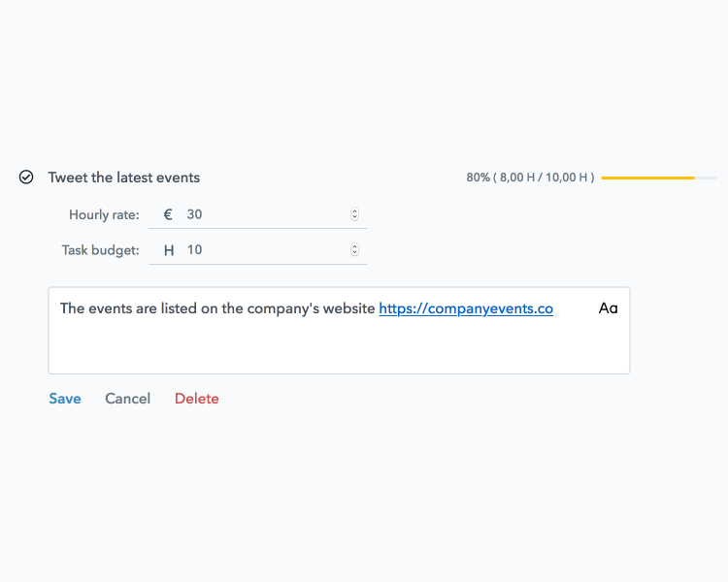Click the task budget field showing 10

click(x=257, y=250)
